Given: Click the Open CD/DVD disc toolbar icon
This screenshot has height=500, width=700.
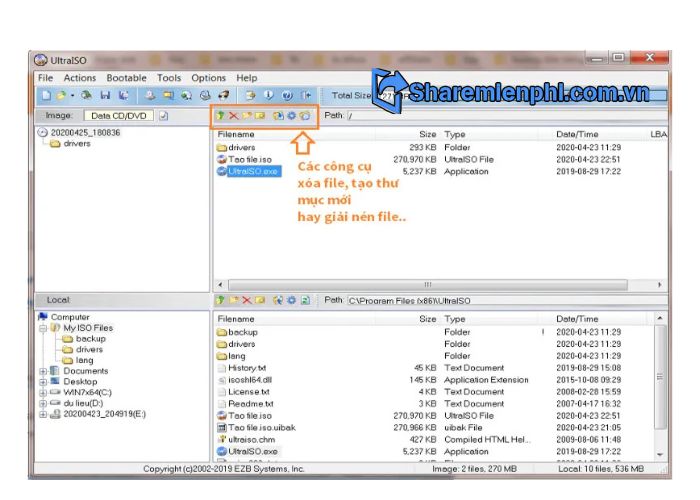Looking at the screenshot, I should 86,95.
